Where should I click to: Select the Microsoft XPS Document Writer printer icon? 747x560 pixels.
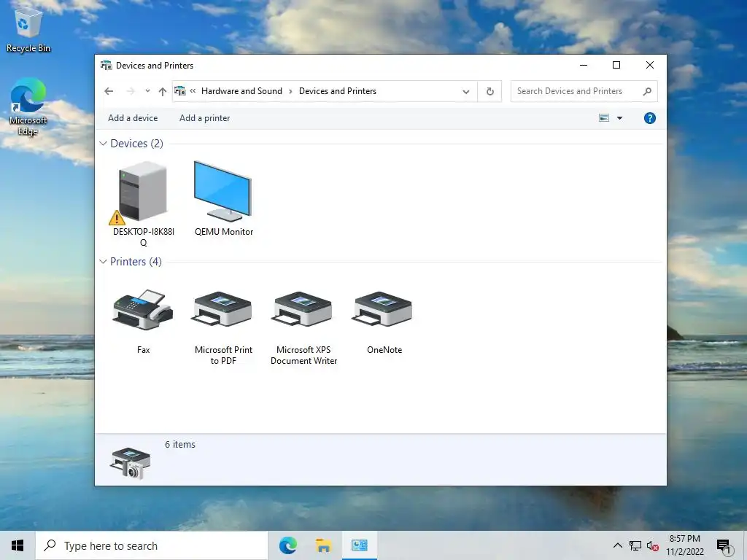302,309
